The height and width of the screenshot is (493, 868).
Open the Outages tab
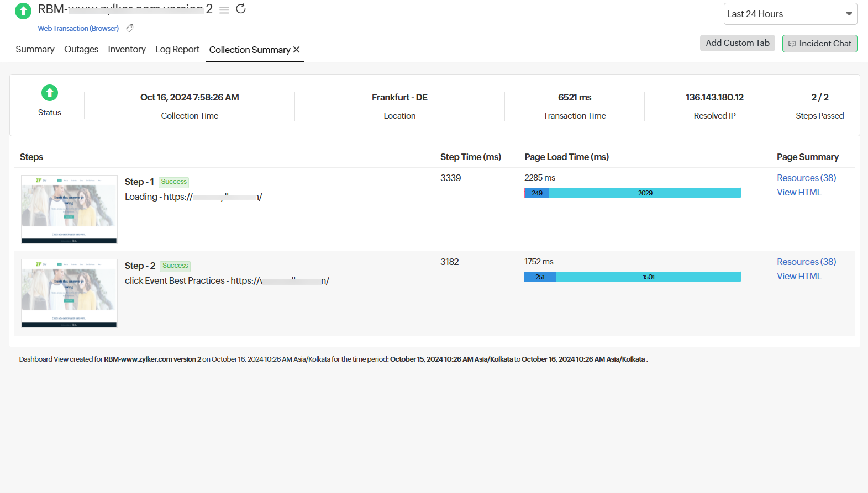[x=81, y=50]
